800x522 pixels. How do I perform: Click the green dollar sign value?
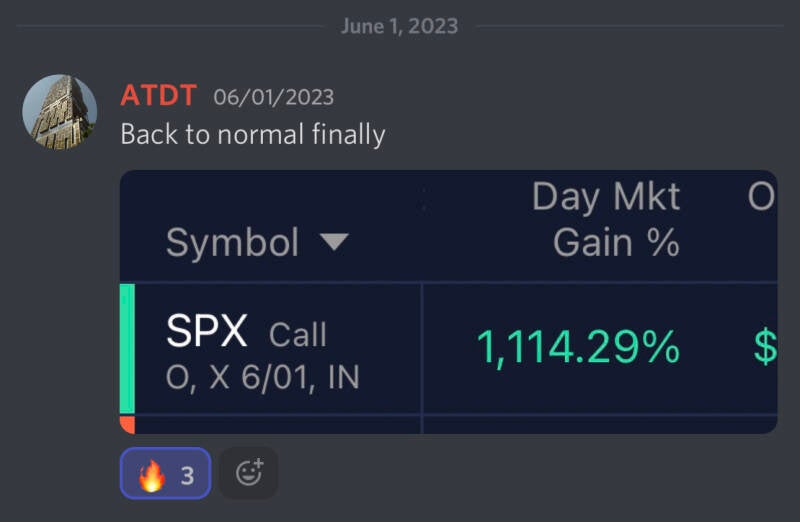point(765,348)
